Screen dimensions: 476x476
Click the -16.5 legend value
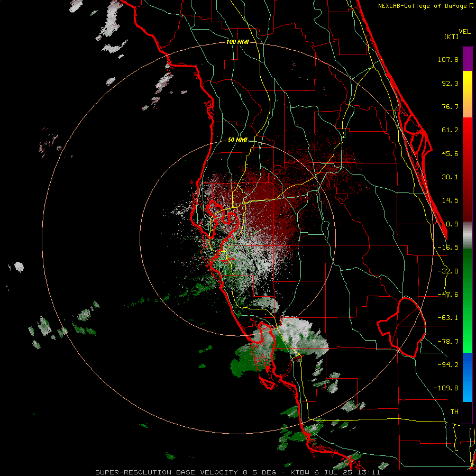point(448,248)
